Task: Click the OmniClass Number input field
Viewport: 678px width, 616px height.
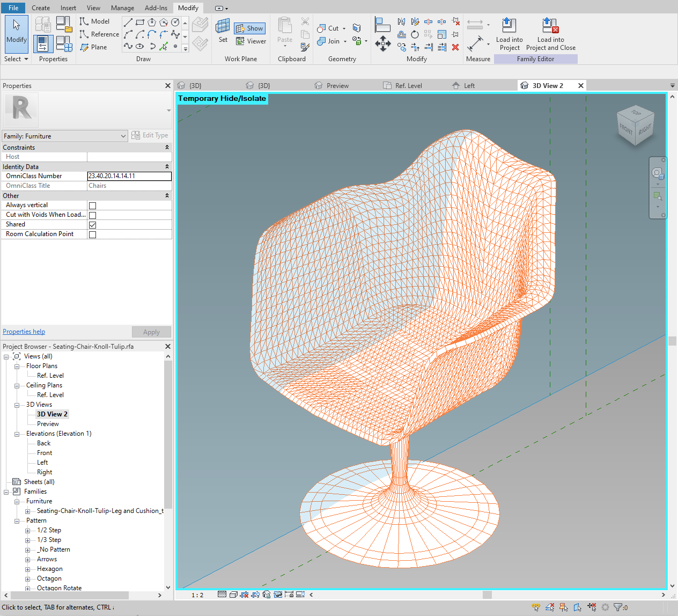Action: tap(129, 176)
